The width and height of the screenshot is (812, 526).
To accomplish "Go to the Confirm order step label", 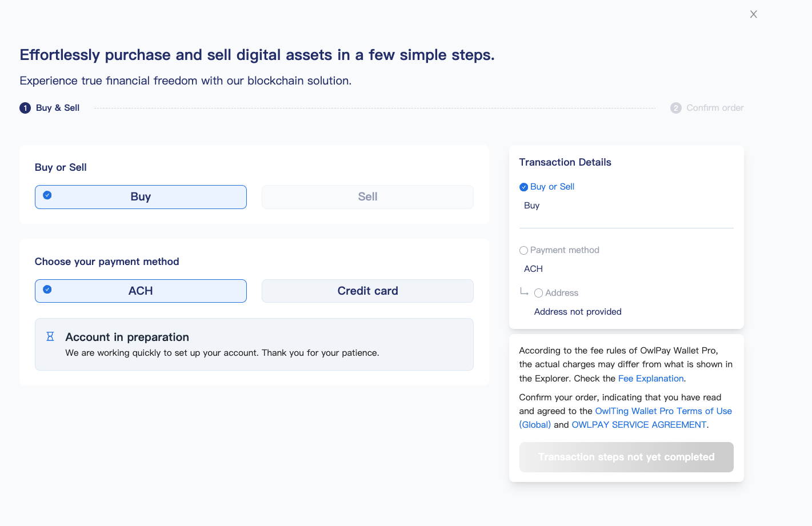I will click(715, 108).
